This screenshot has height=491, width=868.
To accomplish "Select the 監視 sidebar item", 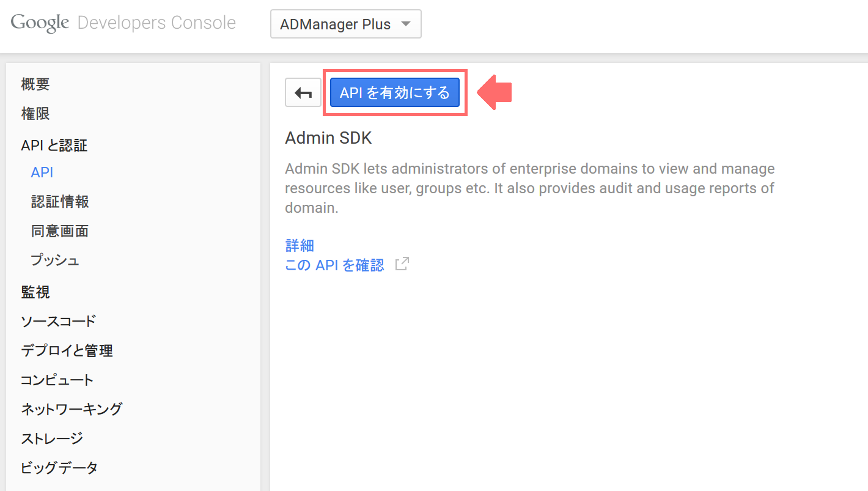I will click(35, 292).
